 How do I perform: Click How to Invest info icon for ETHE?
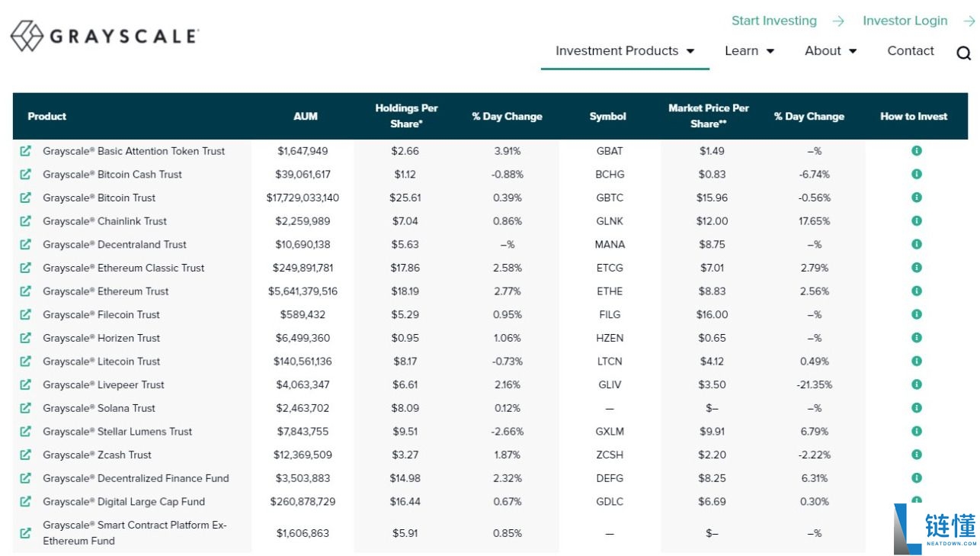[917, 291]
